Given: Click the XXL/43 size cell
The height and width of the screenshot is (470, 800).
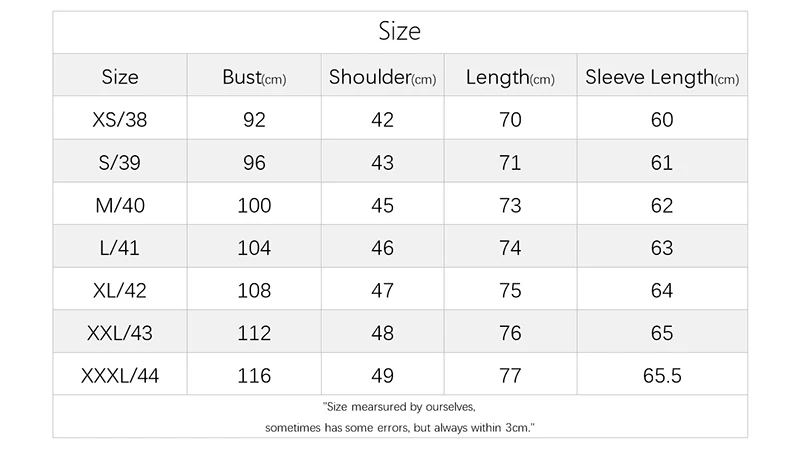Looking at the screenshot, I should [x=120, y=333].
